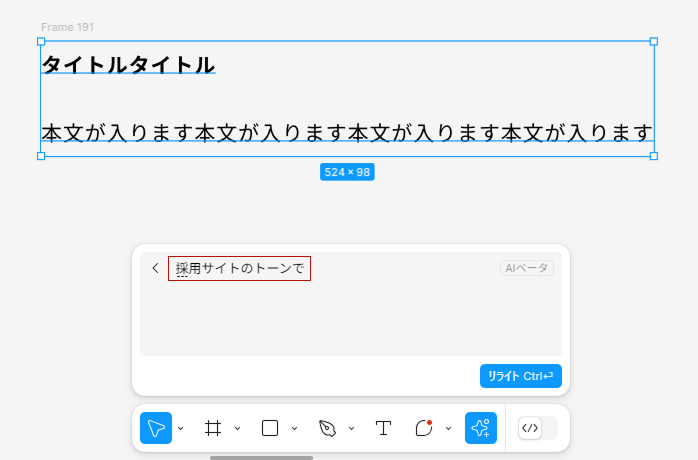This screenshot has width=698, height=460.
Task: Open the shape tools dropdown arrow
Action: pyautogui.click(x=295, y=428)
